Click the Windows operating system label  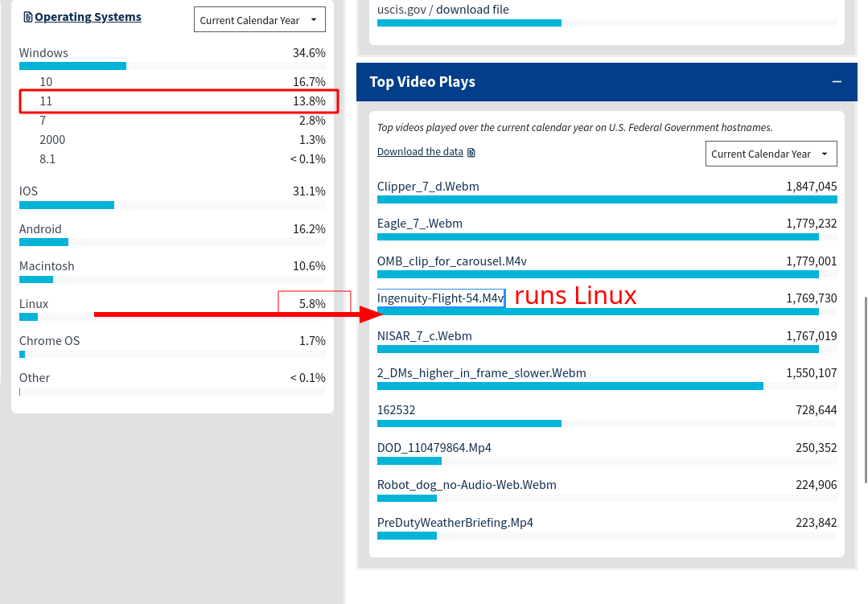click(43, 53)
